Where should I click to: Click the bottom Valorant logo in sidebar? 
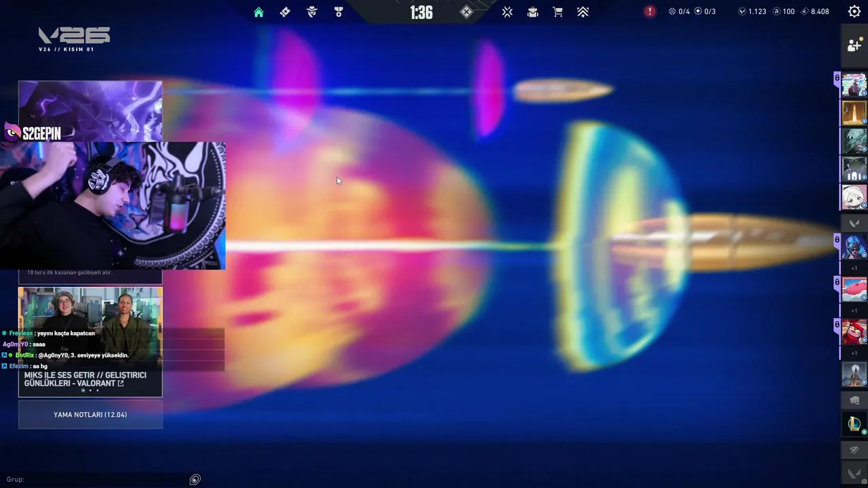tap(854, 473)
